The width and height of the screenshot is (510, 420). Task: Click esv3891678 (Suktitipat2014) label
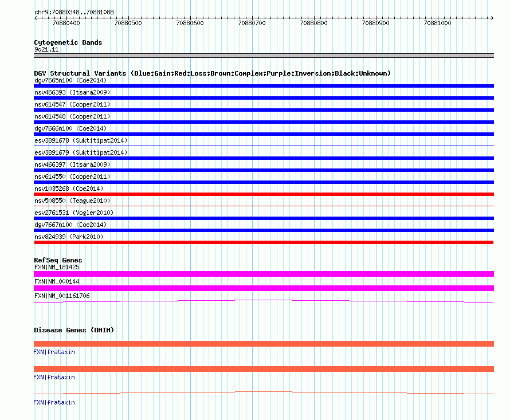click(x=81, y=140)
